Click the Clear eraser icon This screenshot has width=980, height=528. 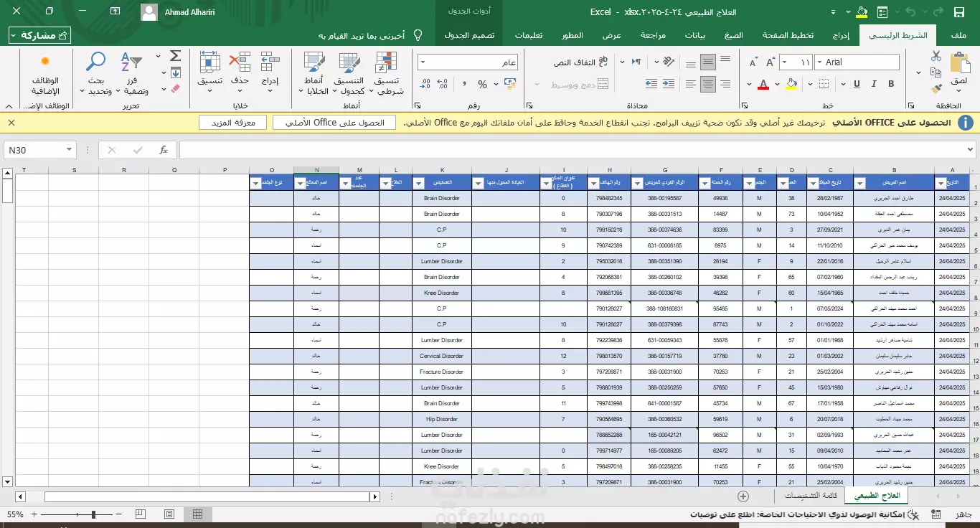pos(175,88)
